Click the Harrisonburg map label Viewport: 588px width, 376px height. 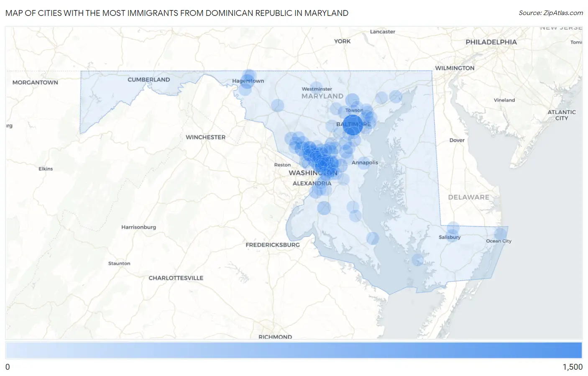pyautogui.click(x=138, y=227)
